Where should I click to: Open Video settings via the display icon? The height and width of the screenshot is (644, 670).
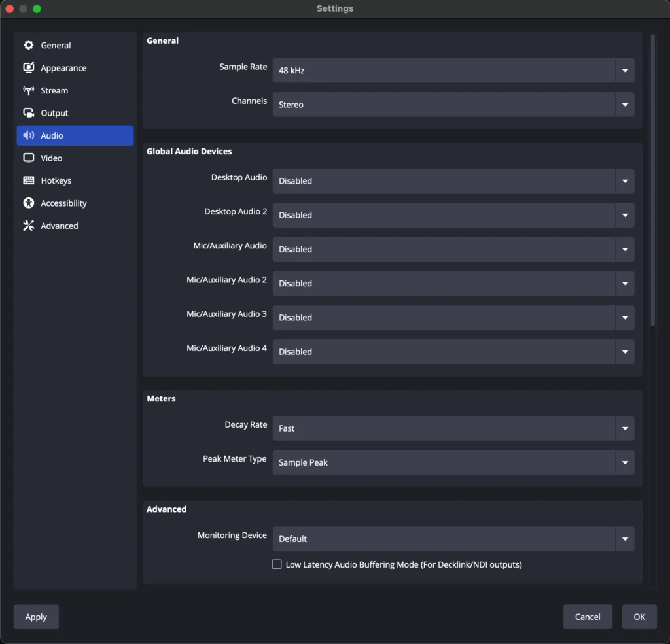tap(29, 158)
